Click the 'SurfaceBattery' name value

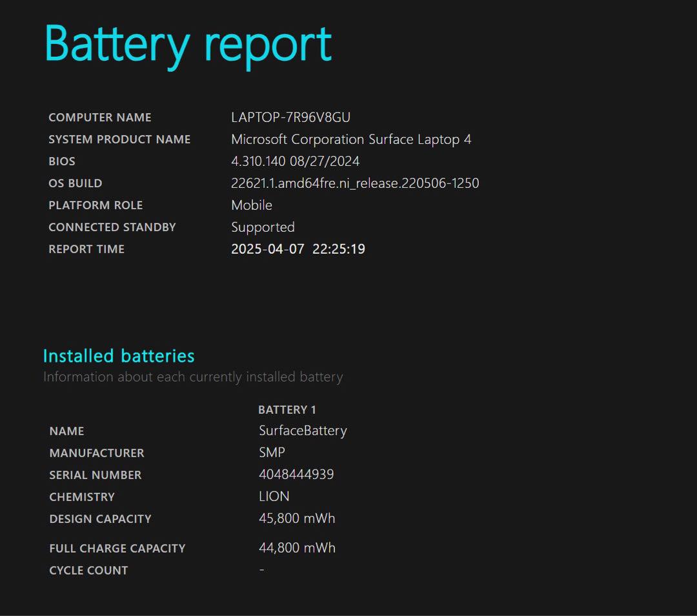[x=303, y=431]
